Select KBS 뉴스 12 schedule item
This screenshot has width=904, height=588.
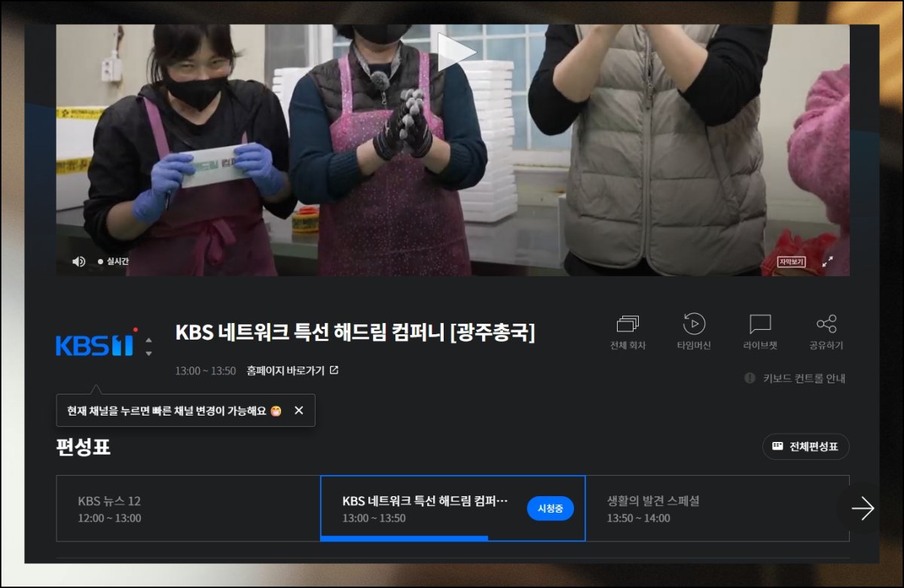pos(188,508)
